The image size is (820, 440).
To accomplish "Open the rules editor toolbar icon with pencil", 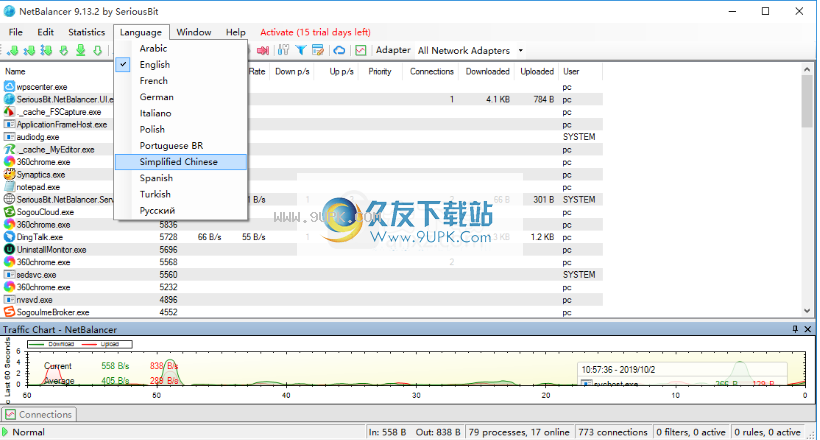I will coord(317,50).
